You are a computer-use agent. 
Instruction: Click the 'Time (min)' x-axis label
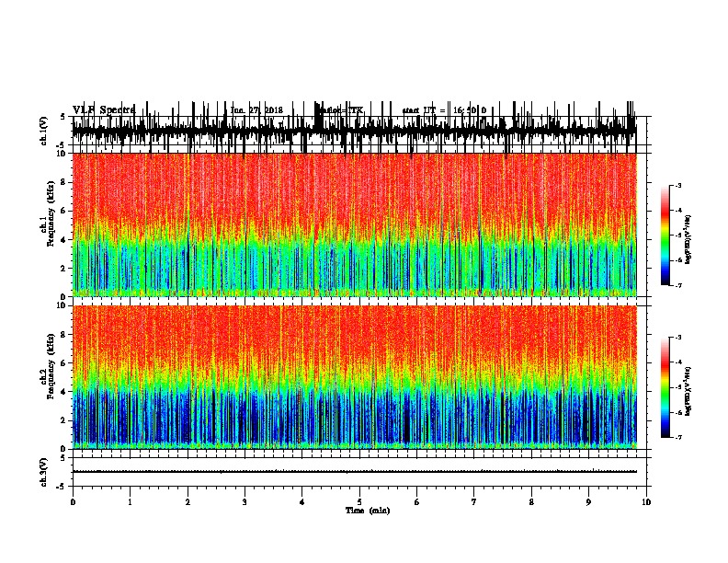click(368, 511)
